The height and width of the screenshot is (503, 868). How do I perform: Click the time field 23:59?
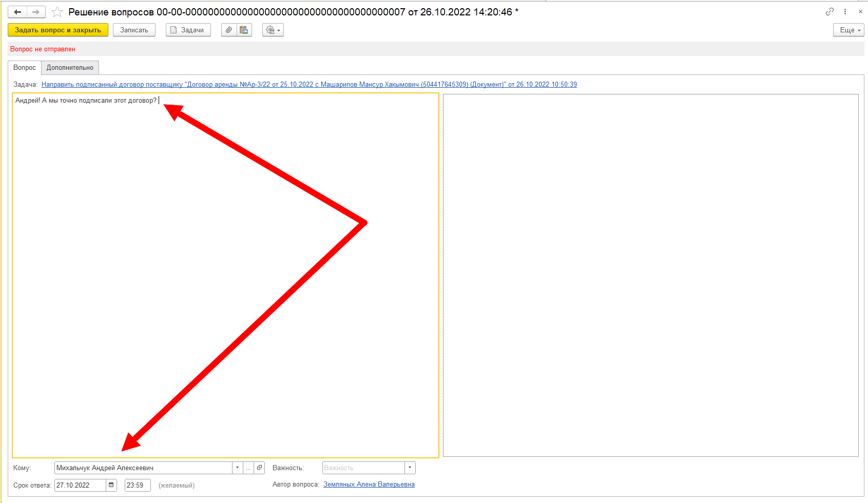coord(138,485)
